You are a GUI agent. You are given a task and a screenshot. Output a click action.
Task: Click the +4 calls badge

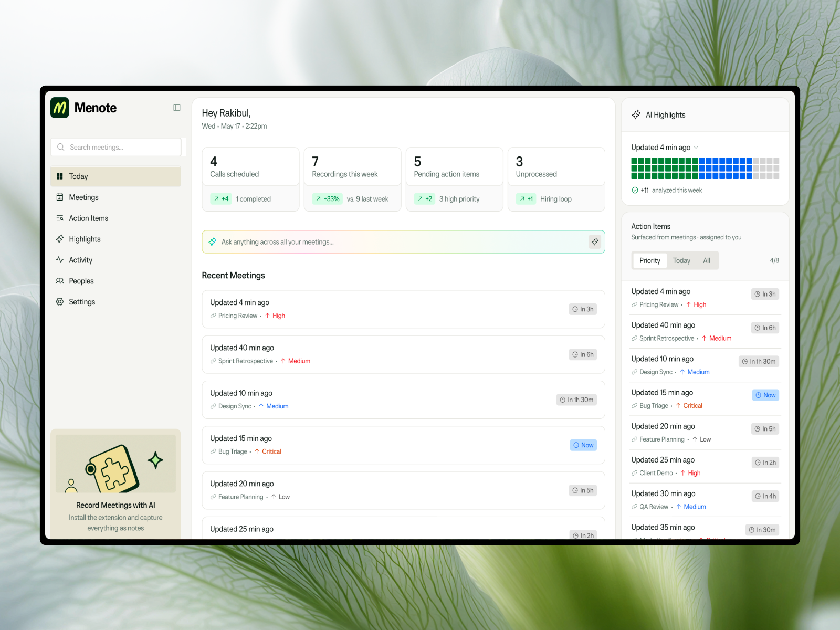click(221, 199)
